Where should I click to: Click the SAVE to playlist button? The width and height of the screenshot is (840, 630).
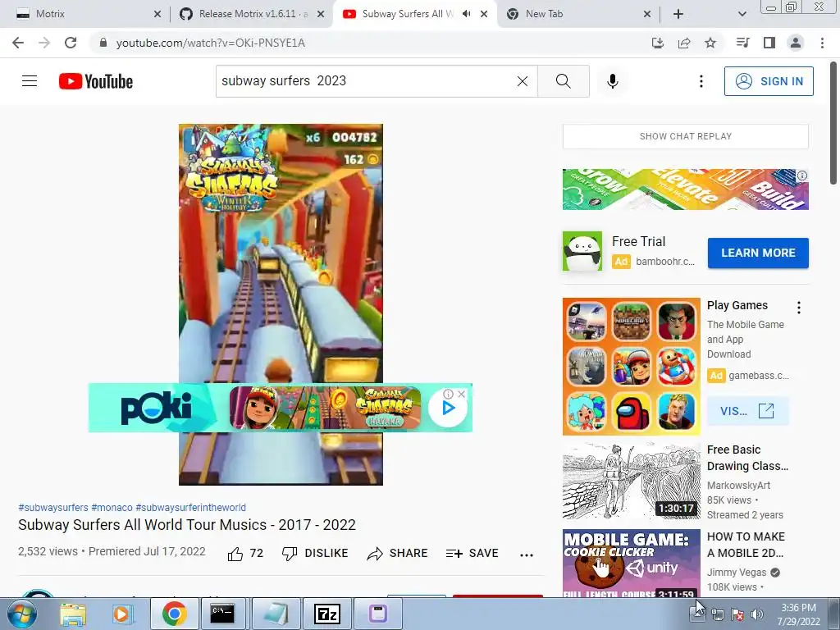point(472,554)
